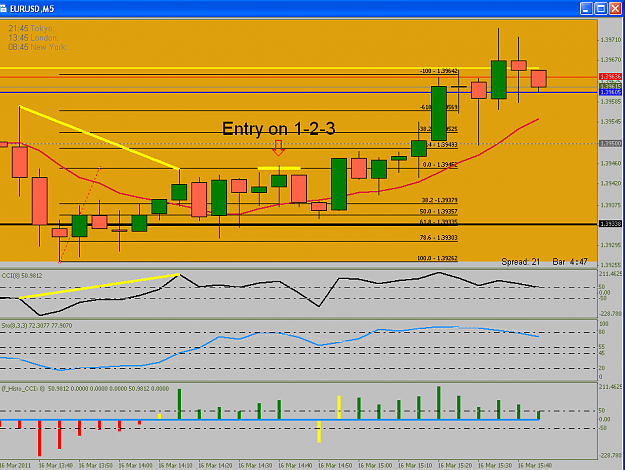This screenshot has height=470, width=625.
Task: Click the '16 Mar 15:10' time axis label
Action: (415, 465)
